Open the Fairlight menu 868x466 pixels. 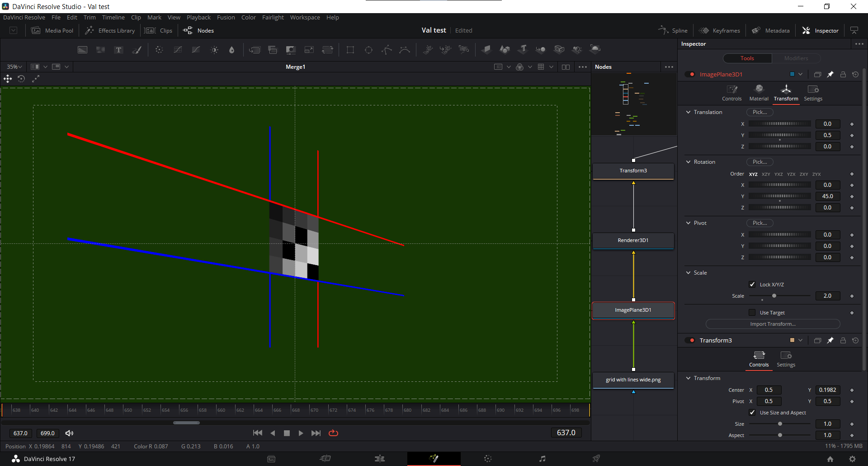click(273, 18)
